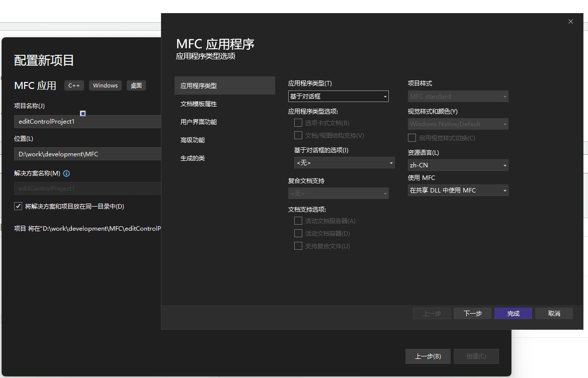Open the 复合文档支持 dropdown
The width and height of the screenshot is (588, 378).
coord(338,194)
